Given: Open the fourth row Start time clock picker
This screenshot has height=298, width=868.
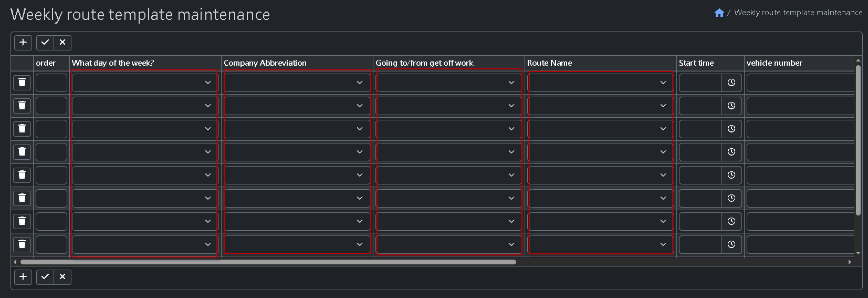Looking at the screenshot, I should point(731,152).
